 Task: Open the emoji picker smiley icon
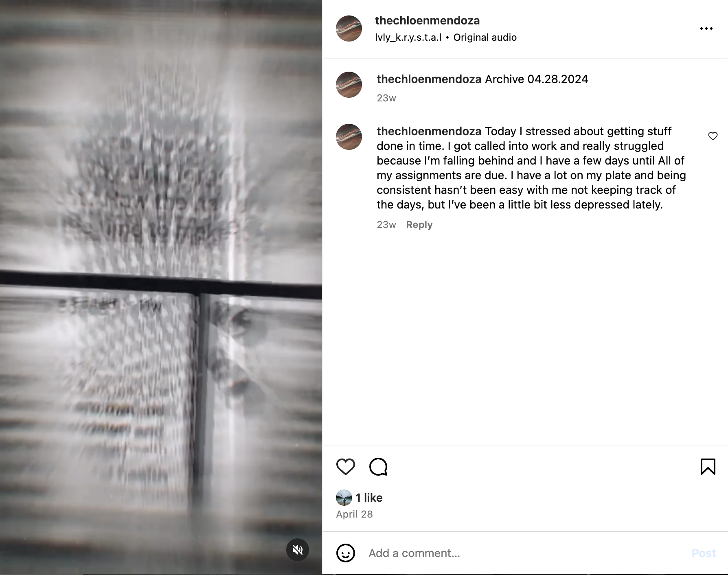[346, 553]
